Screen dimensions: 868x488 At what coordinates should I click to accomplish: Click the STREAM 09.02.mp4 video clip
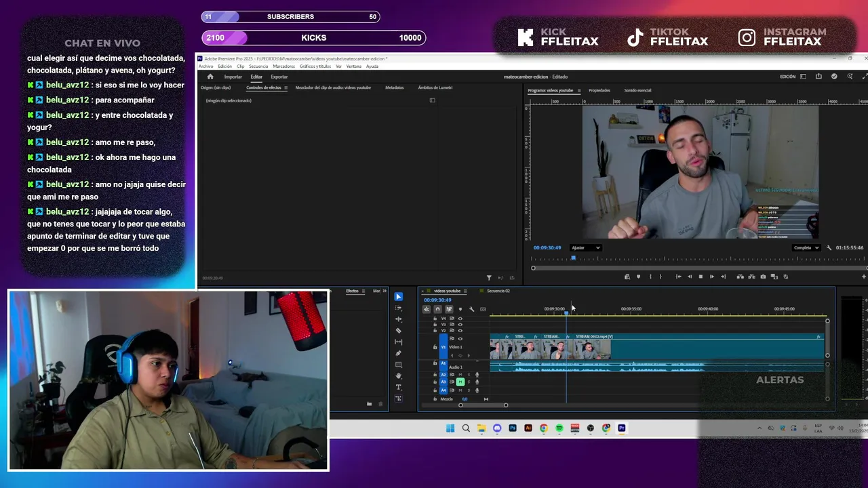click(x=698, y=347)
